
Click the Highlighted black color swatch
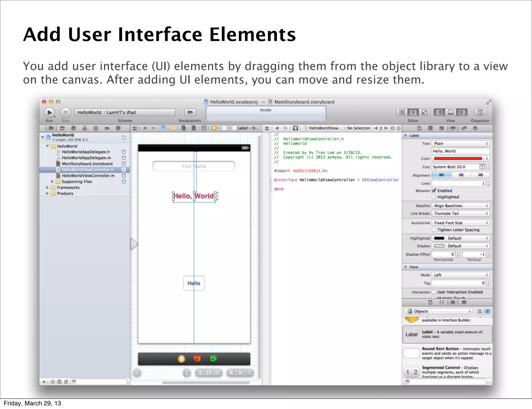pyautogui.click(x=439, y=238)
